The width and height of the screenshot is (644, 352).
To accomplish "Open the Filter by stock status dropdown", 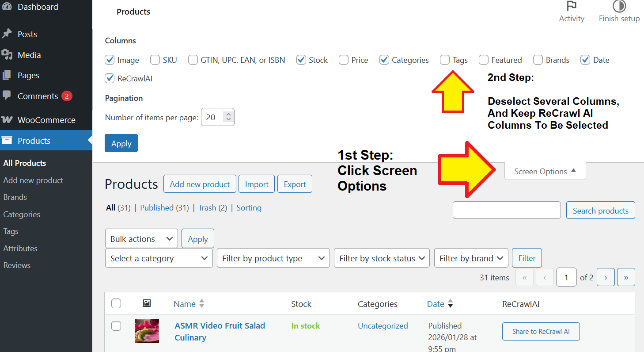I will pyautogui.click(x=382, y=258).
